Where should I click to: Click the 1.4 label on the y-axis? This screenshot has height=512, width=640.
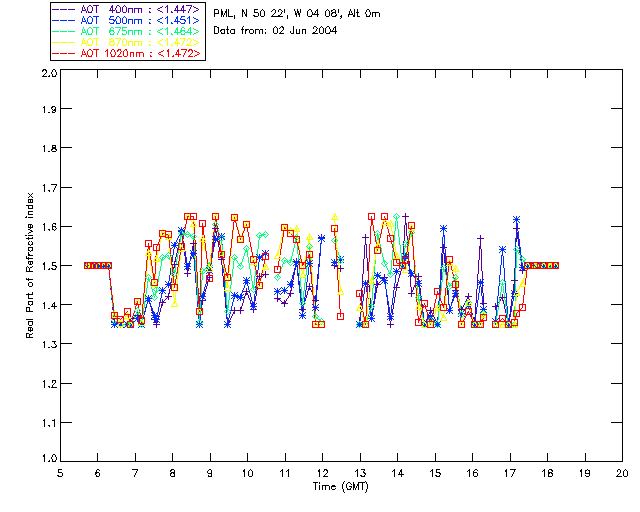click(49, 305)
